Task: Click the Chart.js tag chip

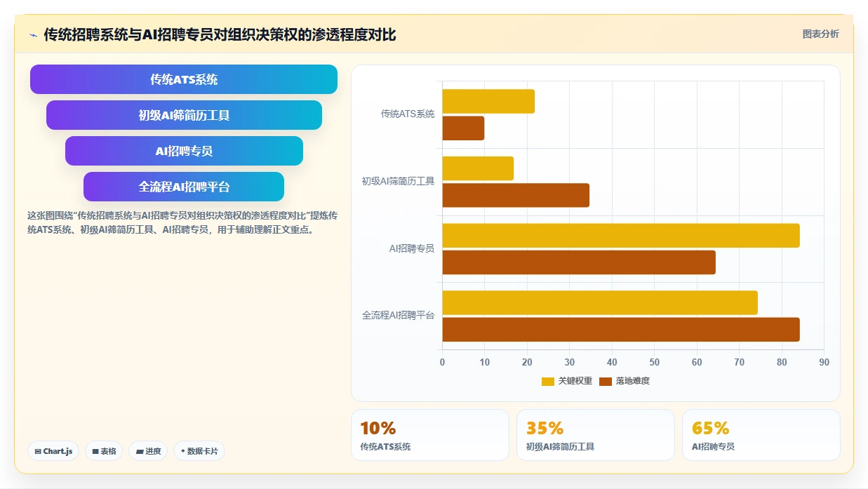Action: click(53, 451)
